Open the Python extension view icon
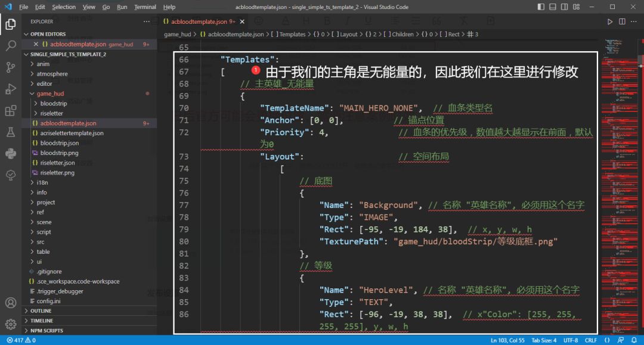The width and height of the screenshot is (644, 345). (x=11, y=154)
